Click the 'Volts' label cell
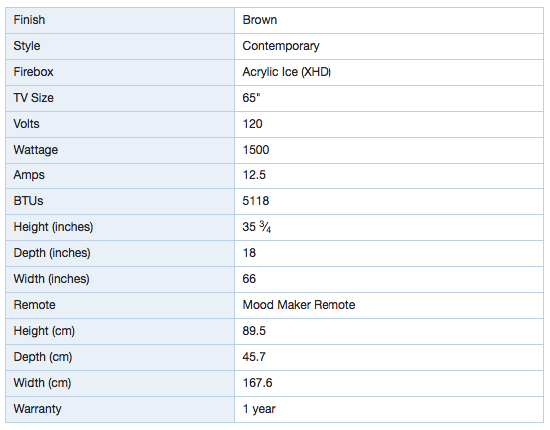The width and height of the screenshot is (550, 430). [120, 124]
